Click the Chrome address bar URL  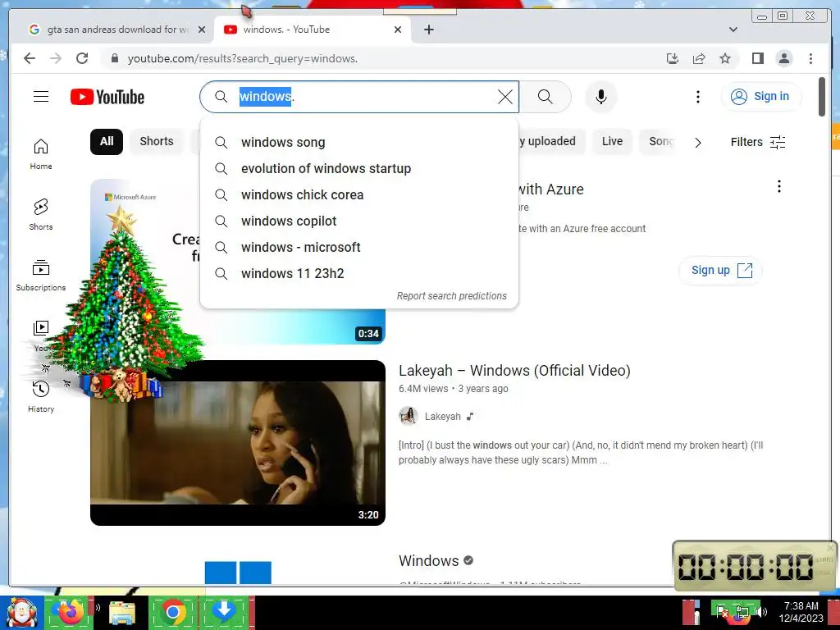(243, 58)
